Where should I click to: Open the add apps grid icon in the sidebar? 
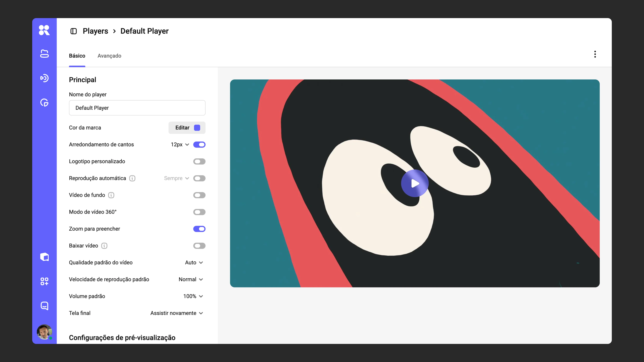coord(44,281)
